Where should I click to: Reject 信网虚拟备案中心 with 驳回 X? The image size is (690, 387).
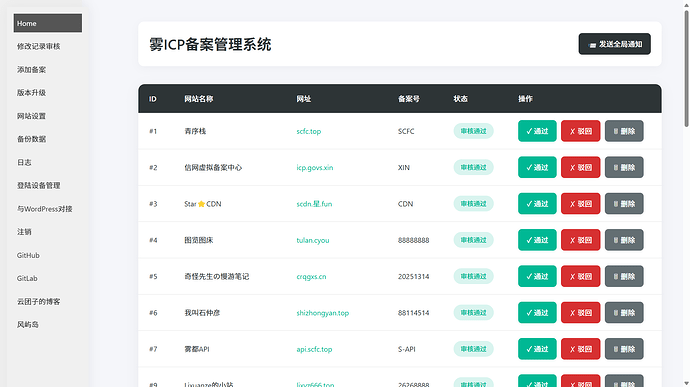click(580, 167)
